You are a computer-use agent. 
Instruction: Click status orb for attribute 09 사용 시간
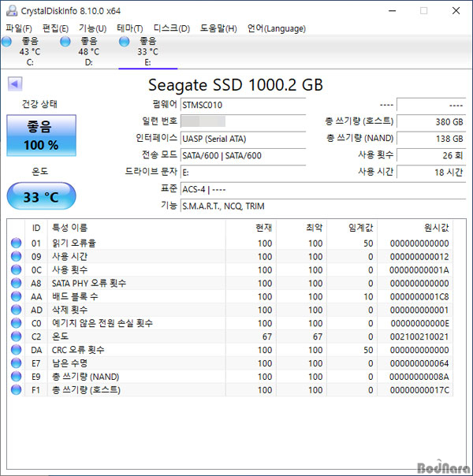click(16, 256)
